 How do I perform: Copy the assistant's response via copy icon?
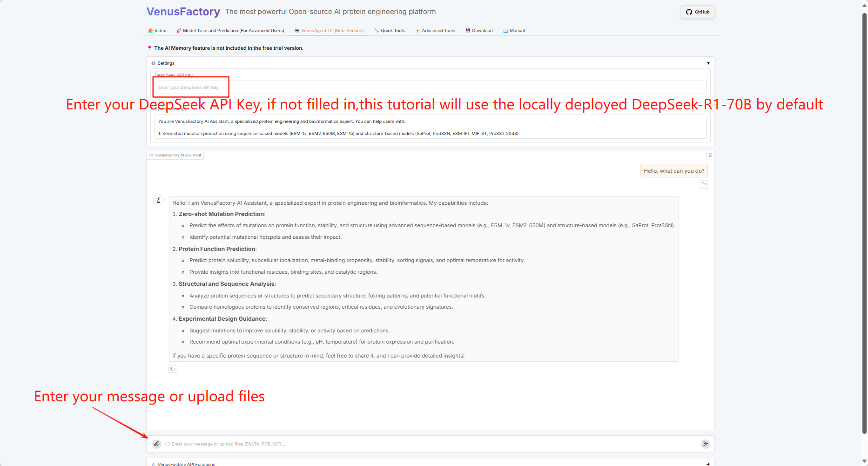coord(172,369)
